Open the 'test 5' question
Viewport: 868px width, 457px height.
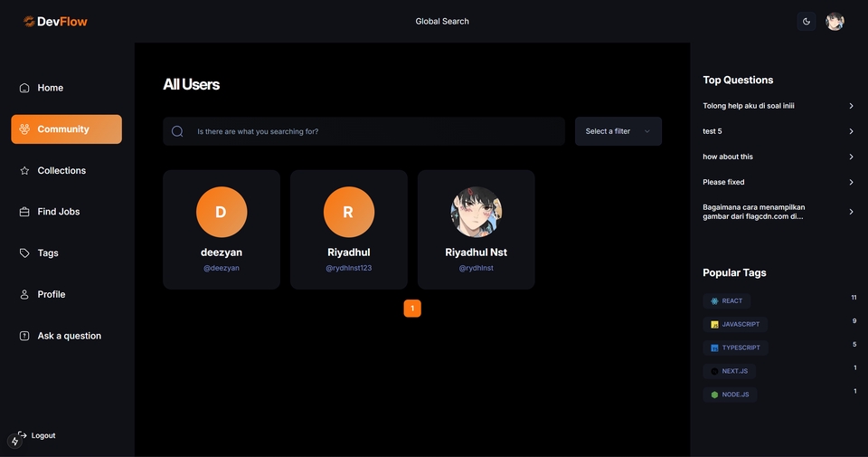pyautogui.click(x=712, y=131)
